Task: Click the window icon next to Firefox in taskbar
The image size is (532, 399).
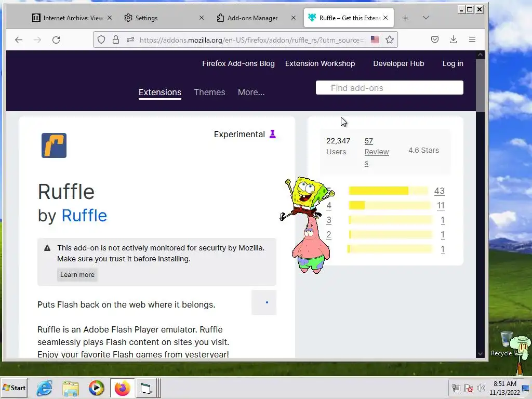Action: click(x=146, y=388)
